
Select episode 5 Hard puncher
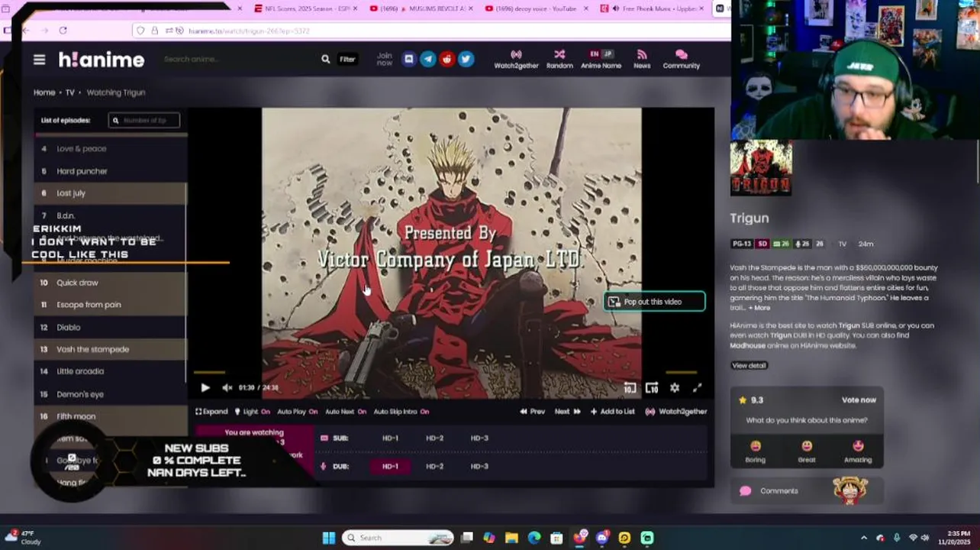point(111,171)
